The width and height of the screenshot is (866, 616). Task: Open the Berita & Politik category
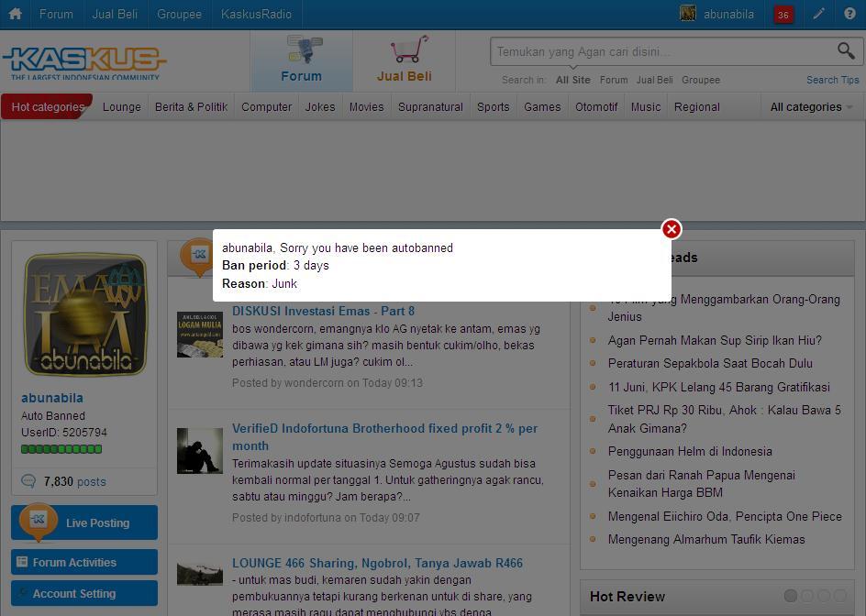[191, 107]
